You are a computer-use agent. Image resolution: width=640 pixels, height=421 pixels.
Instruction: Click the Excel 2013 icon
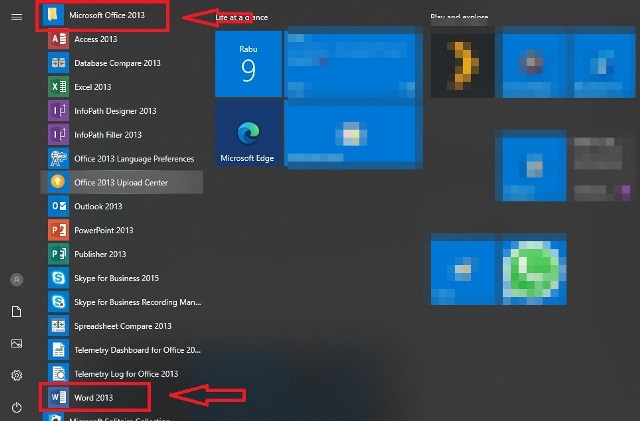pyautogui.click(x=58, y=87)
